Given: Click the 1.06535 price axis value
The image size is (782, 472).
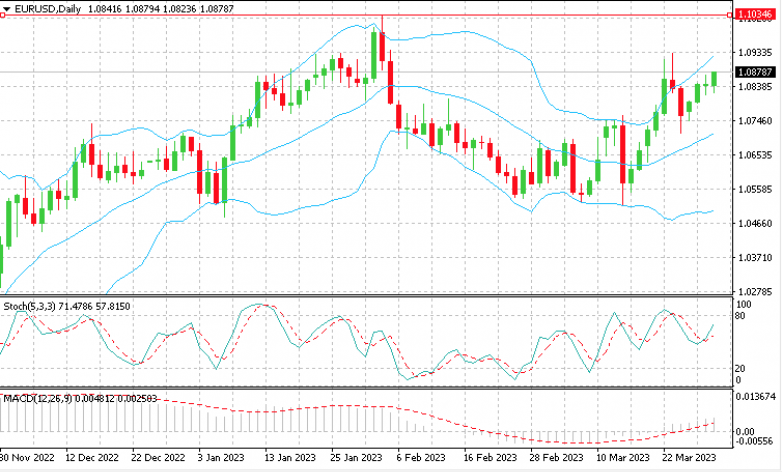Looking at the screenshot, I should [x=755, y=155].
